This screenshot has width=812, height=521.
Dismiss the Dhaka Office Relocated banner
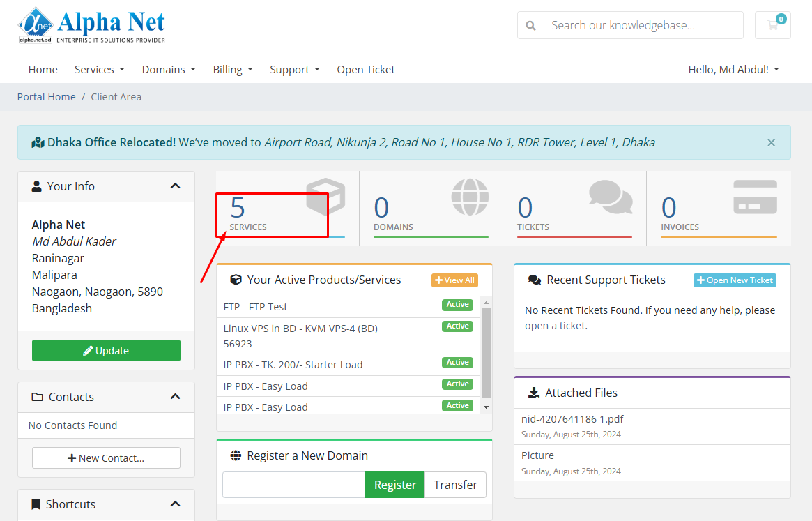[771, 142]
